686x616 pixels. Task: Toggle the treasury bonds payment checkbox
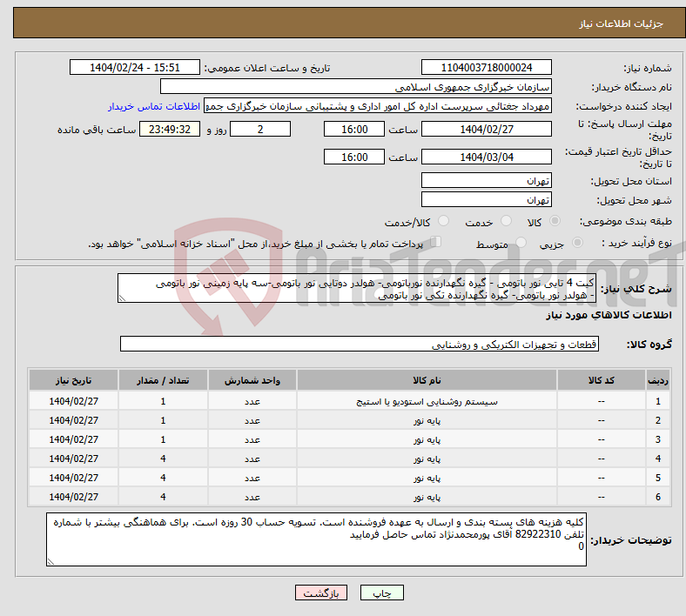pyautogui.click(x=436, y=241)
